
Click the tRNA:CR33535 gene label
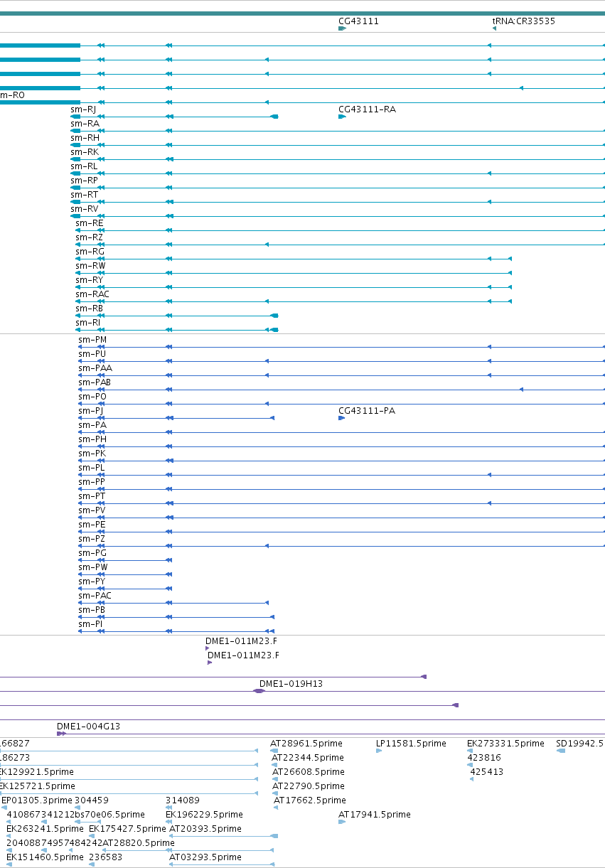[524, 21]
